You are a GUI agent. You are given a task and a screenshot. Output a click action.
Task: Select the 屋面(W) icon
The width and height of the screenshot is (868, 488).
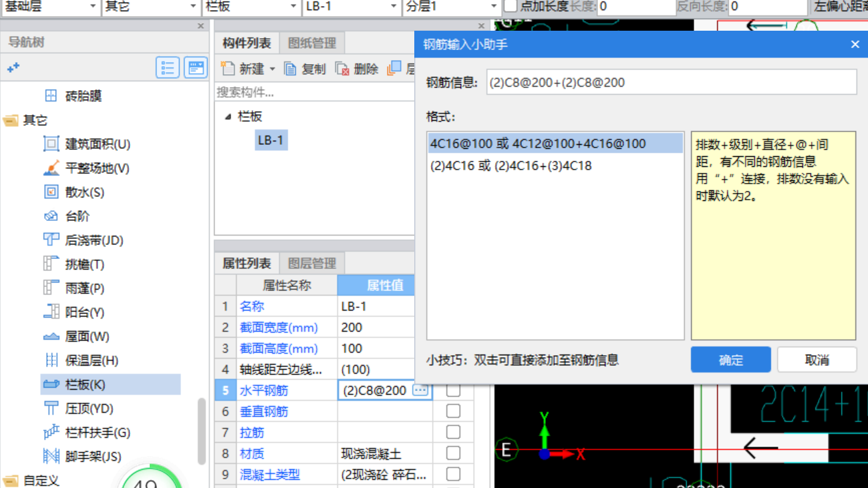tap(51, 336)
